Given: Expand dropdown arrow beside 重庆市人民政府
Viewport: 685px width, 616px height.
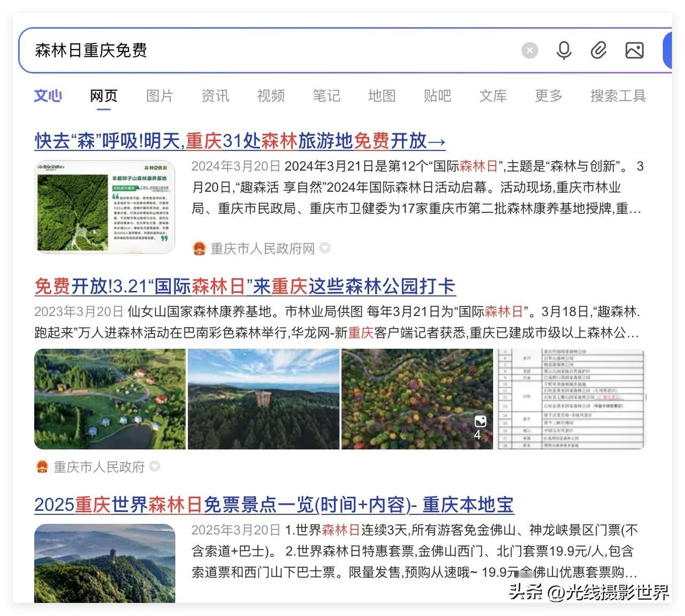Looking at the screenshot, I should click(155, 466).
